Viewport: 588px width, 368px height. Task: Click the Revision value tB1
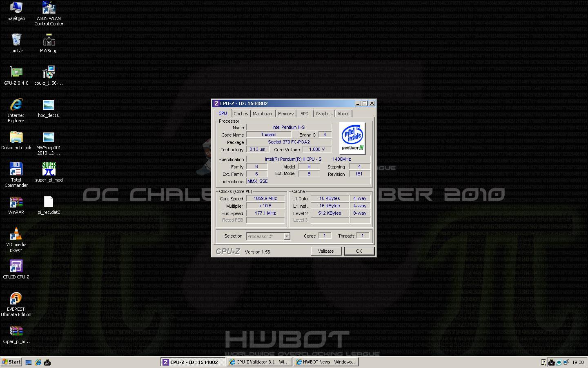tap(359, 174)
